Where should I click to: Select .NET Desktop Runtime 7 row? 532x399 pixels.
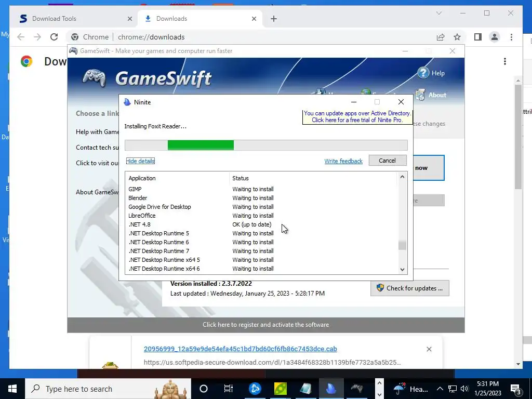tap(261, 251)
